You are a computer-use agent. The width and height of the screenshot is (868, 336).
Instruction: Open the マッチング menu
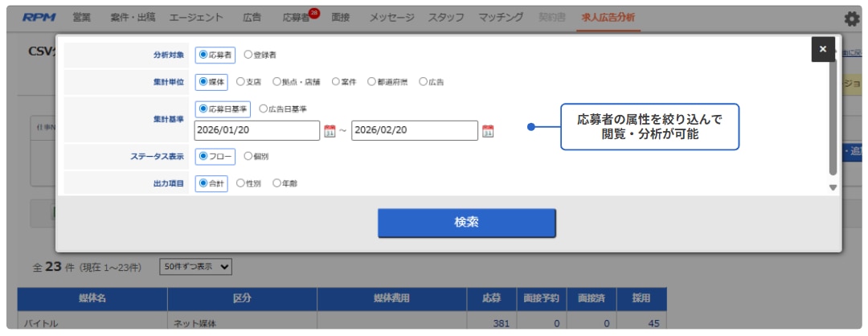tap(501, 17)
